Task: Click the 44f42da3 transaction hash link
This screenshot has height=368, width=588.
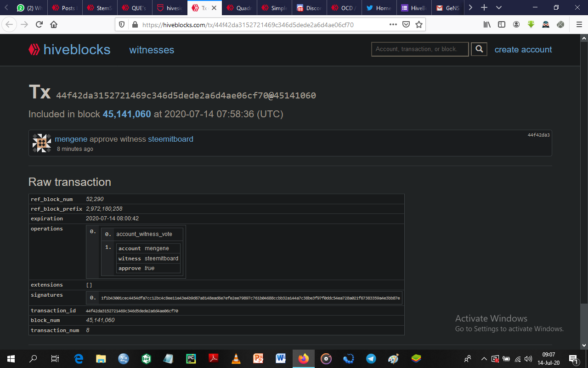Action: pyautogui.click(x=538, y=135)
